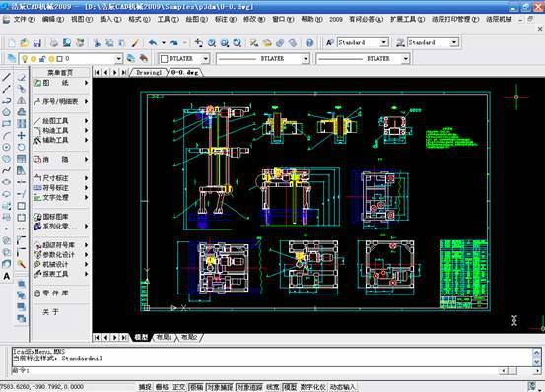The width and height of the screenshot is (545, 392).
Task: Click first-tab navigation arrow beside document tabs
Action: click(97, 73)
